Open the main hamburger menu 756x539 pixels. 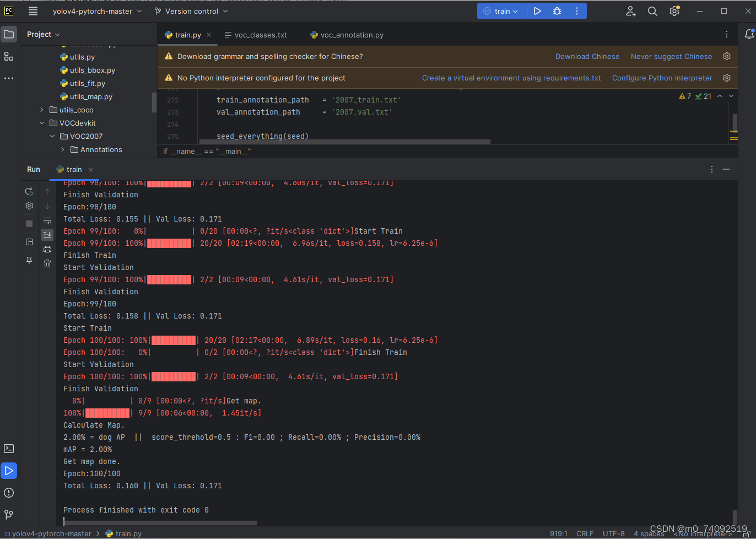click(x=33, y=11)
